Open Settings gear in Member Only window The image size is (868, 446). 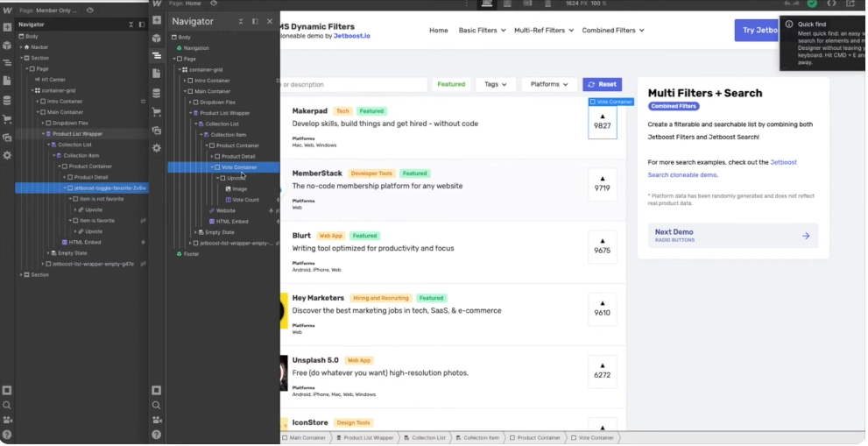pos(7,156)
